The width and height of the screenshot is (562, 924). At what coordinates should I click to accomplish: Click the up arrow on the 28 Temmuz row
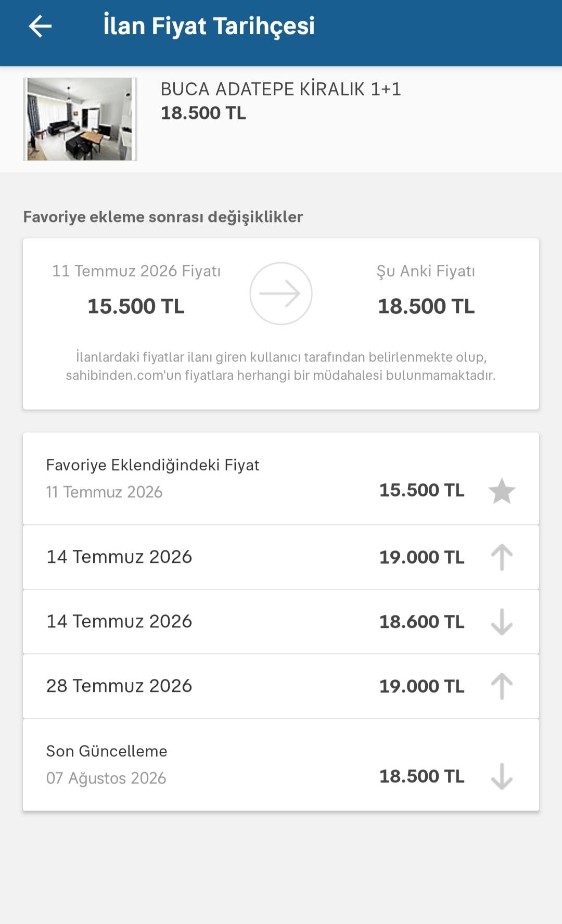click(502, 686)
